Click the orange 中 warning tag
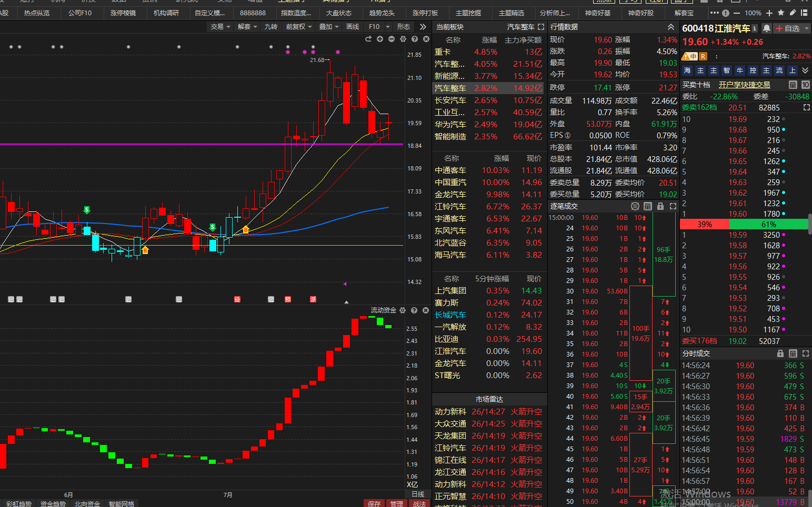 pos(690,56)
